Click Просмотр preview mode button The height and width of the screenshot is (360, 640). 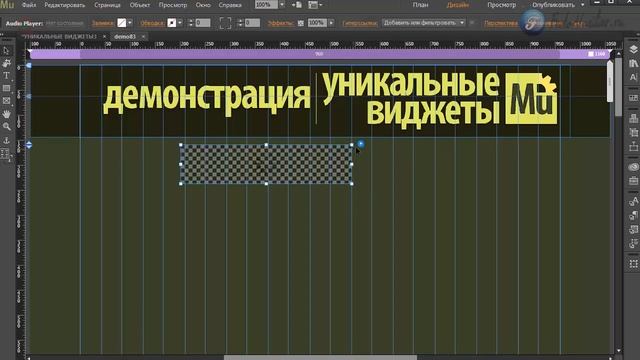click(x=501, y=5)
